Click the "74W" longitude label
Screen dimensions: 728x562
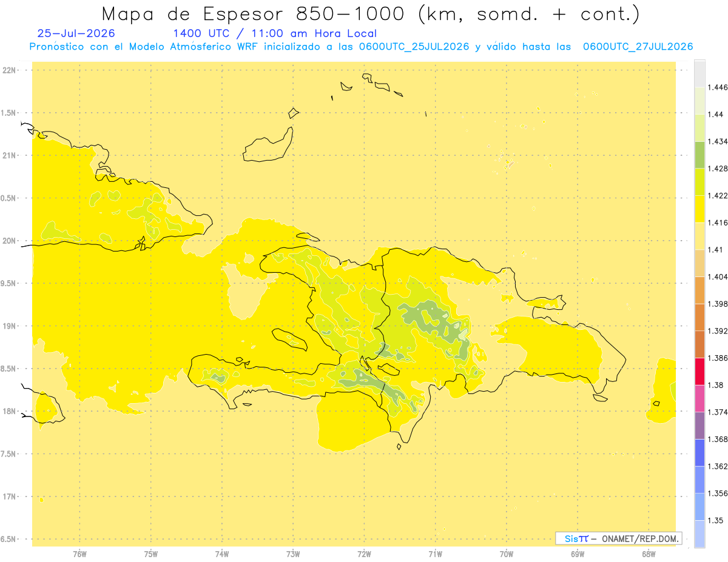pos(221,554)
